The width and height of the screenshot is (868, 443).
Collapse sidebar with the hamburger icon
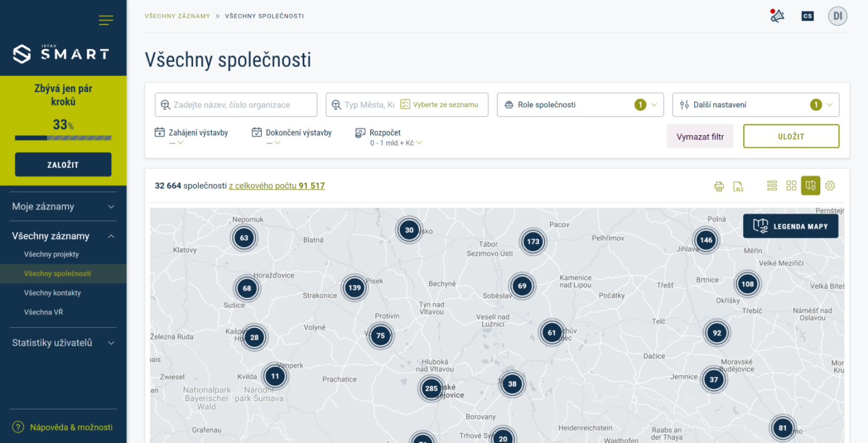click(x=106, y=21)
